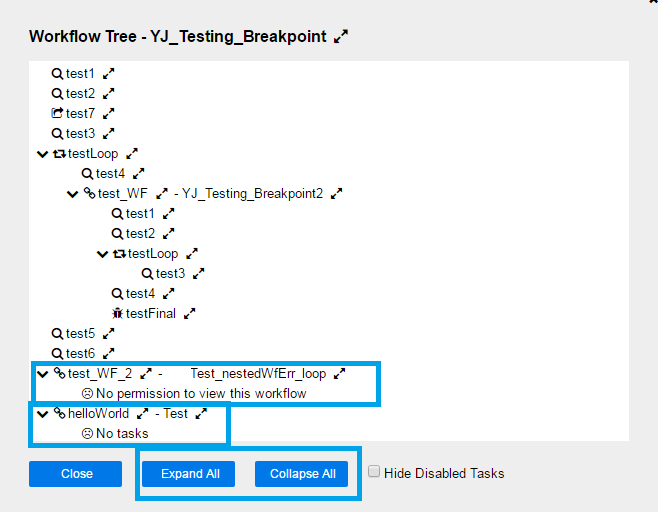
Task: Click the expand icon after YJ_Testing_Breakpoint2
Action: (337, 193)
